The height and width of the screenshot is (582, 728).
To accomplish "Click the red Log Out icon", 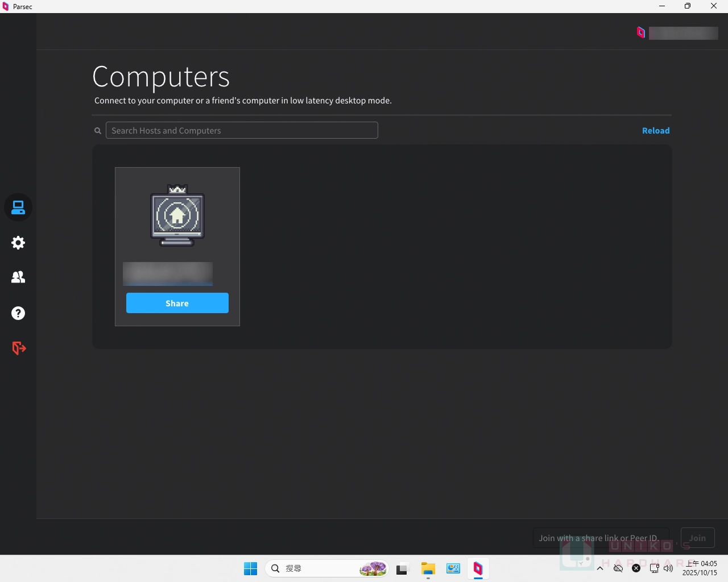I will [x=18, y=348].
